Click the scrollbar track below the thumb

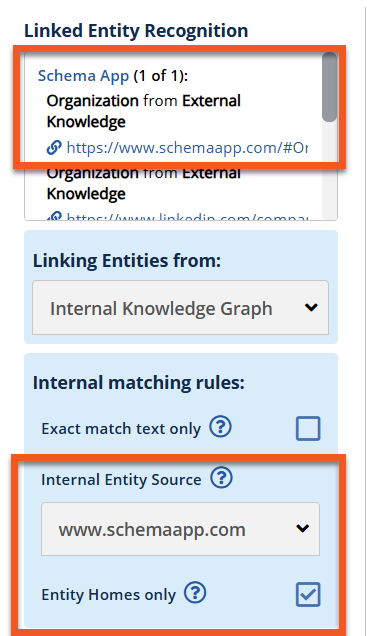[330, 170]
